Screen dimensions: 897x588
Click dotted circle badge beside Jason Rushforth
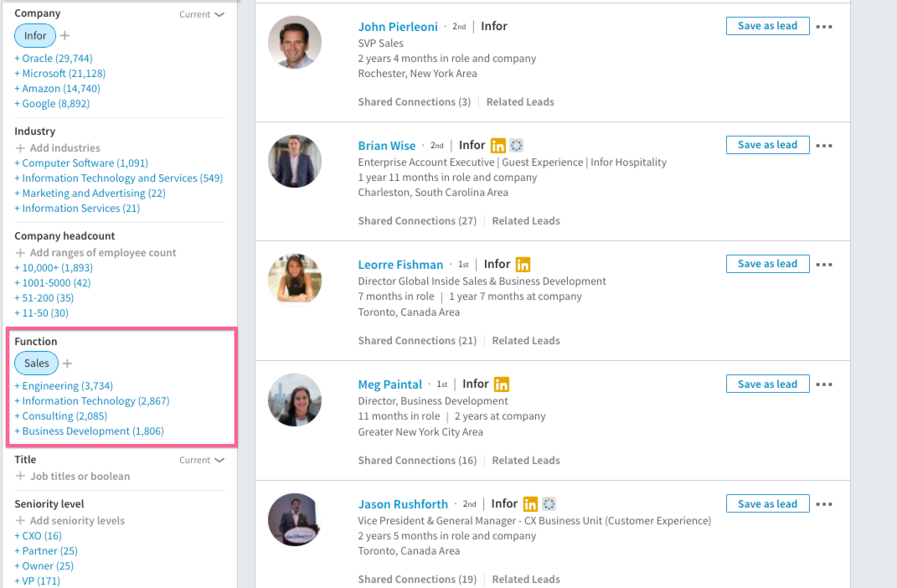coord(549,504)
